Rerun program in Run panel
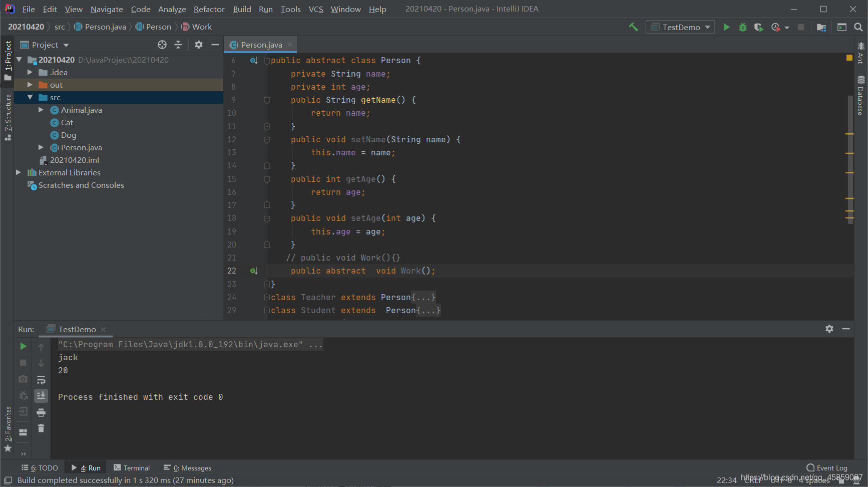868x487 pixels. coord(23,346)
